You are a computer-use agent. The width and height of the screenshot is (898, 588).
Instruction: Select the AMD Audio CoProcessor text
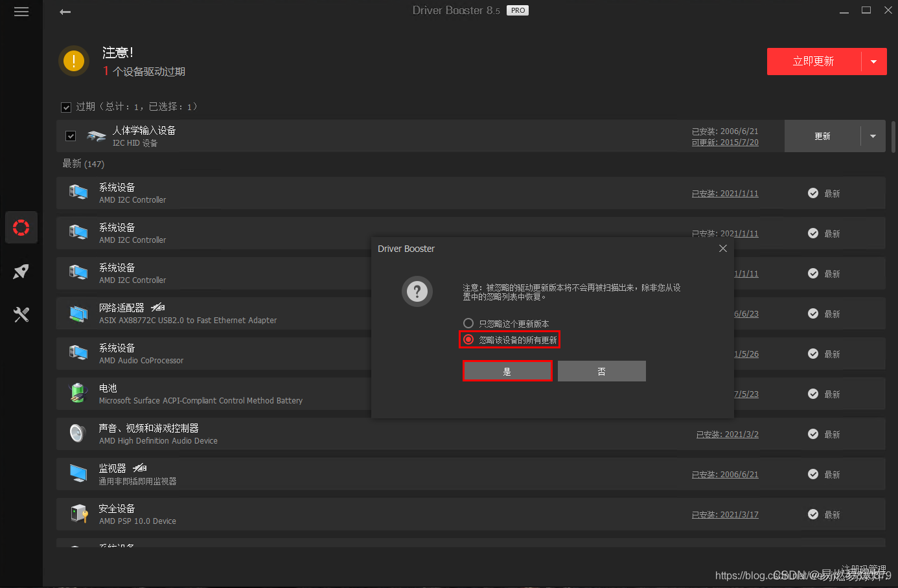[x=141, y=361]
